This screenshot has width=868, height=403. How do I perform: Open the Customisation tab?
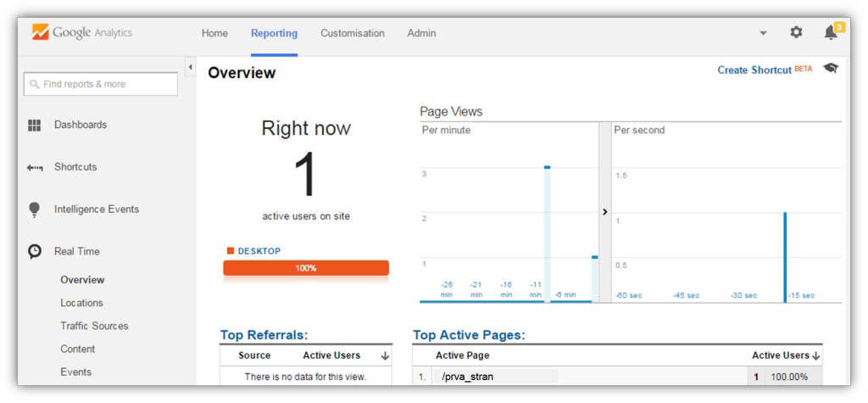pos(352,33)
